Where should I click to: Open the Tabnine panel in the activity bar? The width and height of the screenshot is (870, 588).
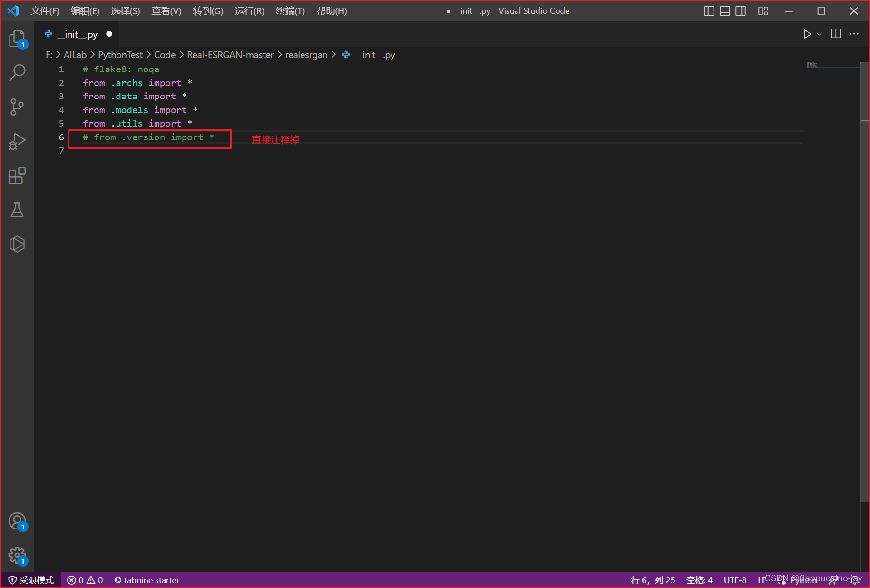(x=17, y=244)
